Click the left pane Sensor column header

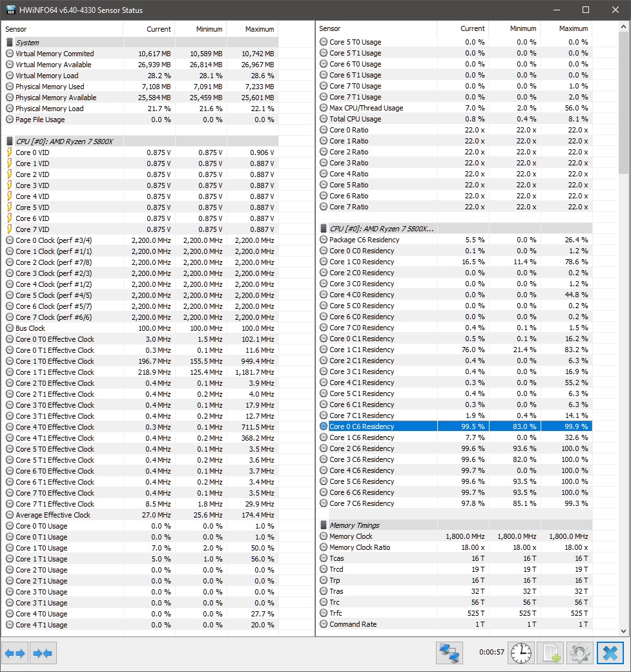click(63, 29)
